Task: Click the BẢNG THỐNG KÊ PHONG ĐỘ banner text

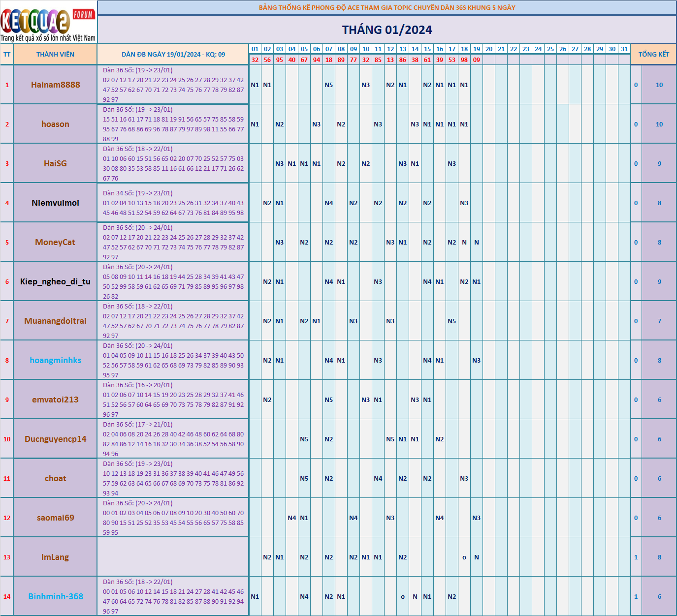Action: click(x=387, y=7)
